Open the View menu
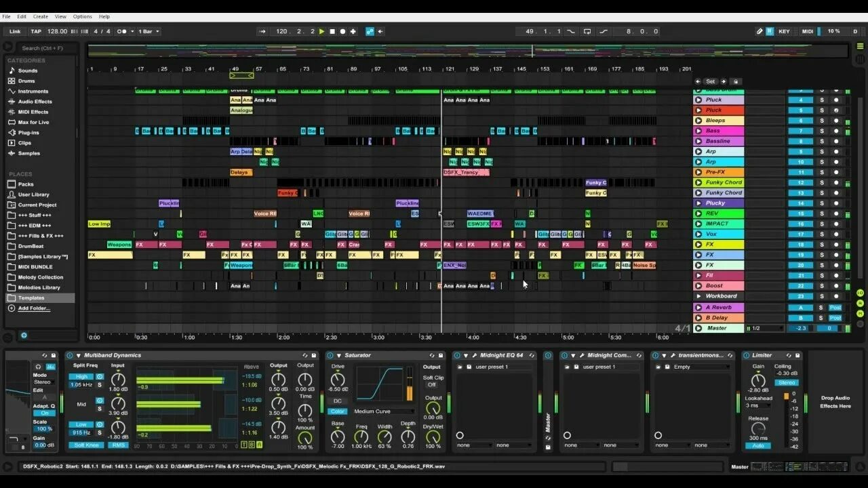 point(60,16)
